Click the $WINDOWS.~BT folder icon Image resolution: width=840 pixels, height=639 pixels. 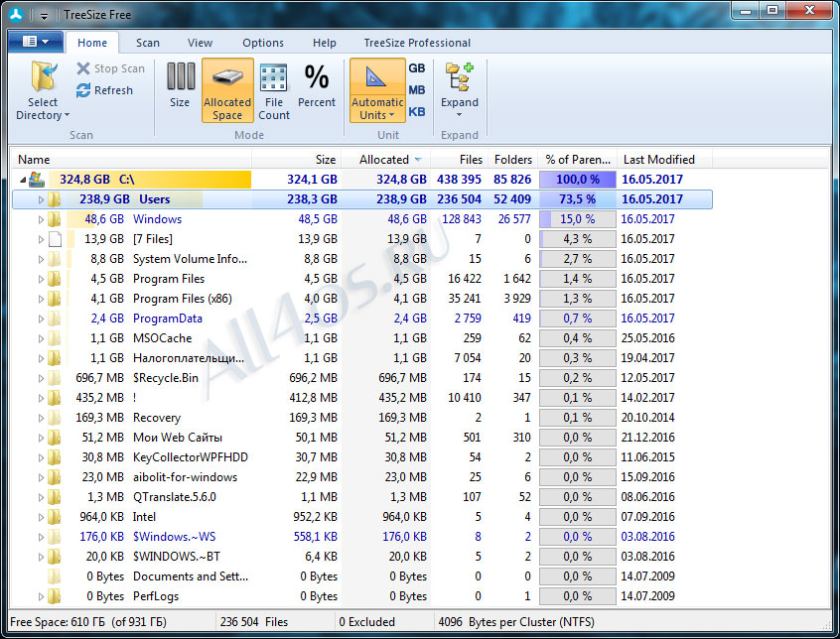coord(54,556)
